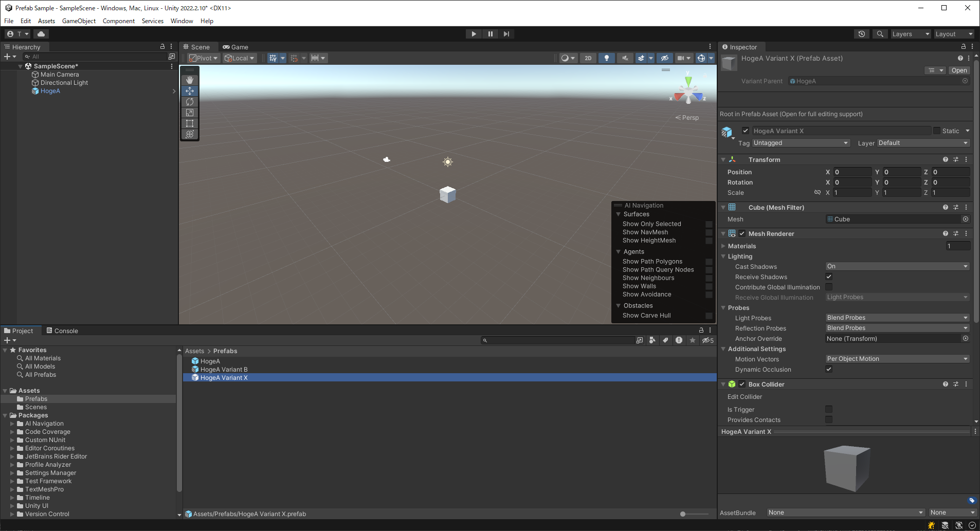The height and width of the screenshot is (531, 980).
Task: Toggle Scene audio mute icon
Action: click(625, 58)
